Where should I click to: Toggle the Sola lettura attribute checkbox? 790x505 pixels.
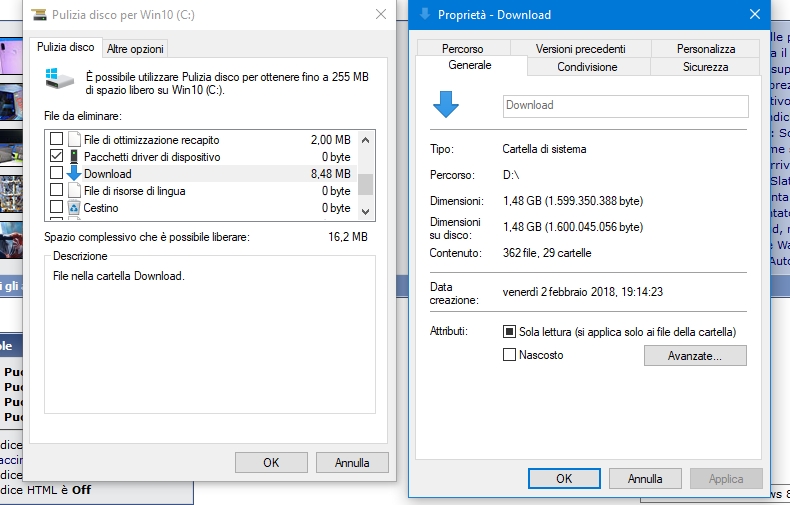coord(509,332)
